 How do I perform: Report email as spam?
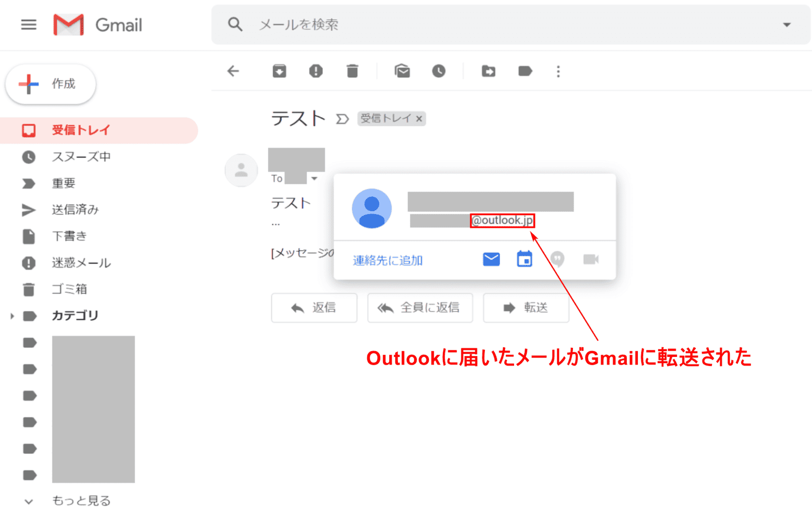point(316,71)
